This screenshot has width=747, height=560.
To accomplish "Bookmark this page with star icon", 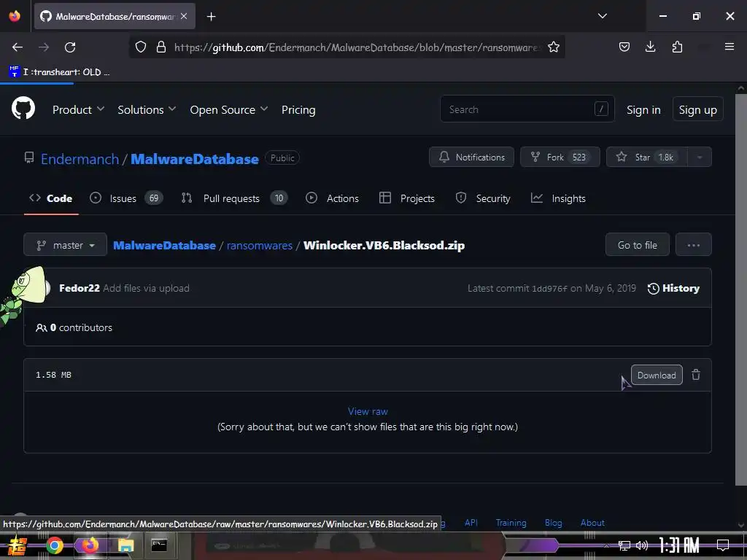I will tap(554, 47).
